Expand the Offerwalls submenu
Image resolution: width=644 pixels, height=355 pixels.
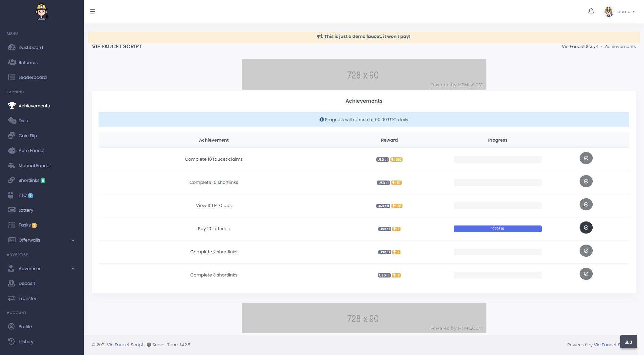point(73,240)
